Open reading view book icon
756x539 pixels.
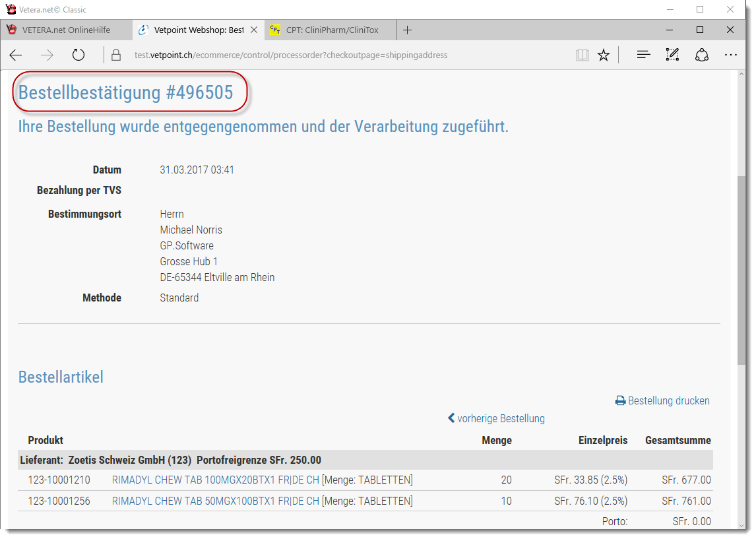click(x=582, y=55)
